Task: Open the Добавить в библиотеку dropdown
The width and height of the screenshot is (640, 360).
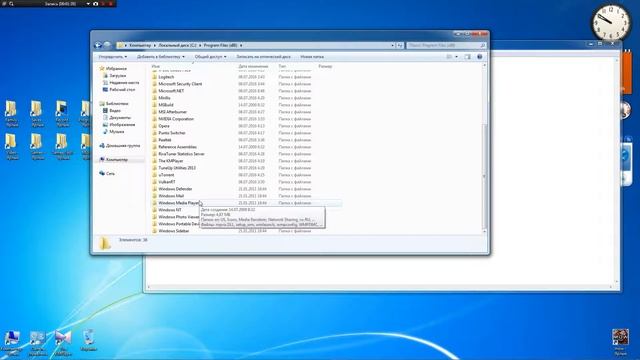Action: point(160,57)
